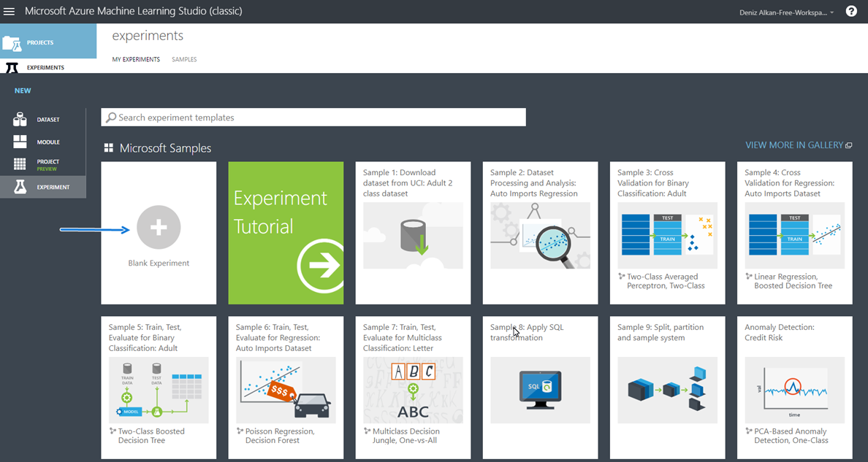Click Two-Class Averaged Perceptron module text
The width and height of the screenshot is (868, 462).
666,281
